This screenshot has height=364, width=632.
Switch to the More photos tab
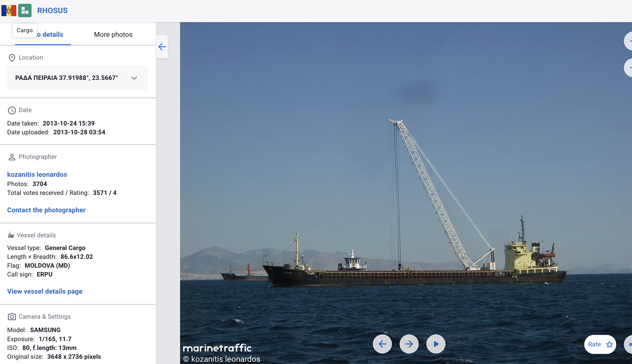point(113,35)
